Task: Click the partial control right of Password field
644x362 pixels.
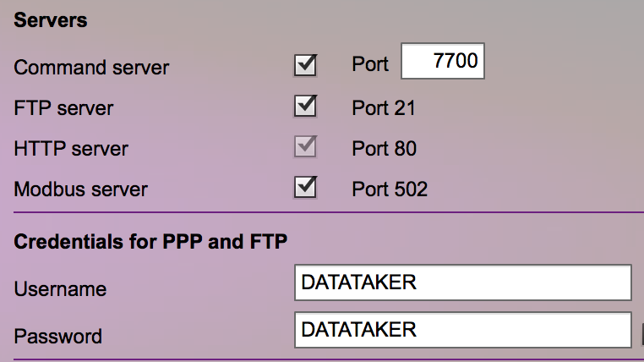Action: click(x=642, y=333)
